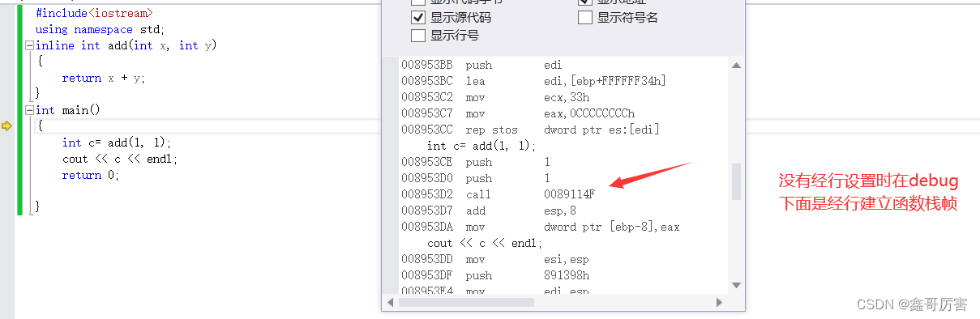The width and height of the screenshot is (980, 319).
Task: Click 'cout << c << endl;' in the editor
Action: click(x=119, y=159)
